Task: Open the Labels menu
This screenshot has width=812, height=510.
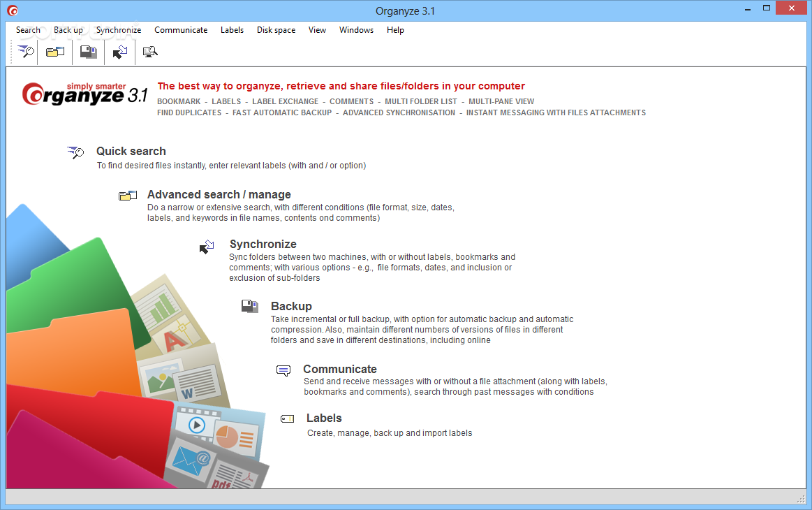Action: [x=232, y=30]
